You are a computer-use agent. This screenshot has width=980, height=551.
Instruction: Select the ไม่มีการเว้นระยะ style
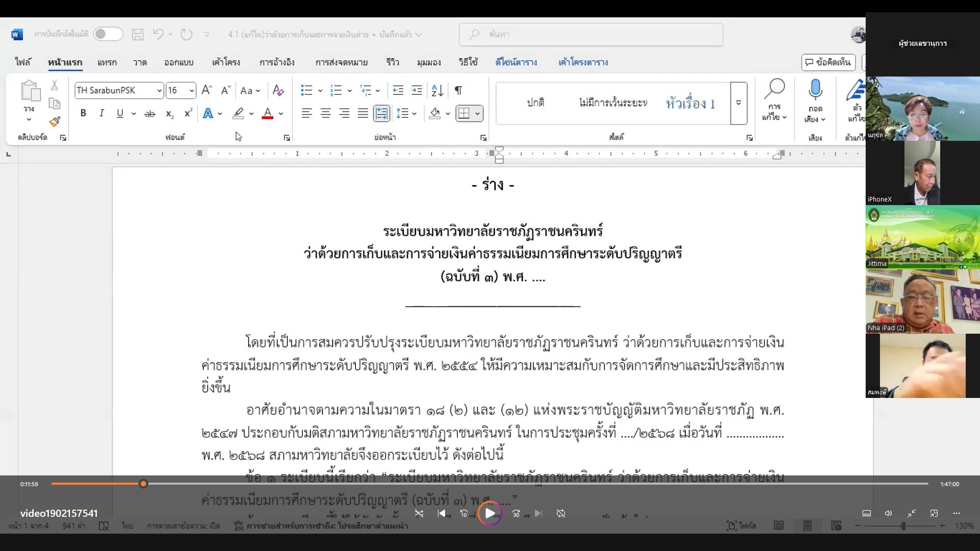click(x=613, y=103)
